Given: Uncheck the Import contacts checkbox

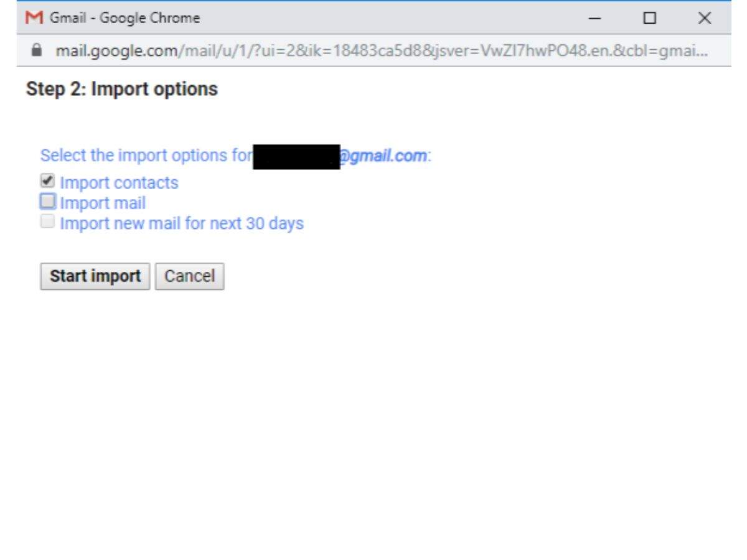Looking at the screenshot, I should click(x=47, y=181).
